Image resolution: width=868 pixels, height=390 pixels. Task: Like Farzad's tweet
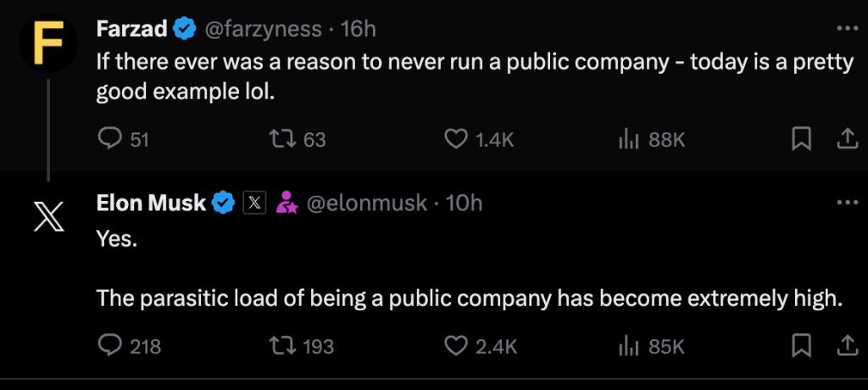point(458,139)
